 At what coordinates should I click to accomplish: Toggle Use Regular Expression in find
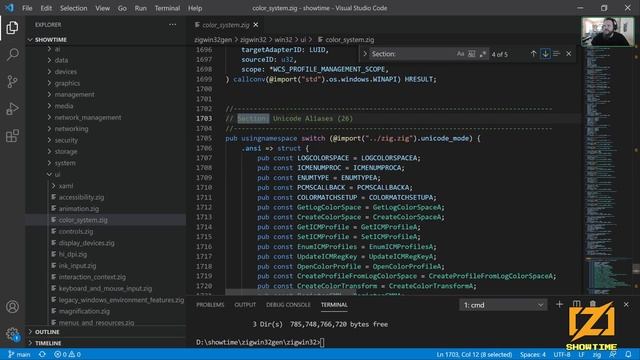[482, 54]
